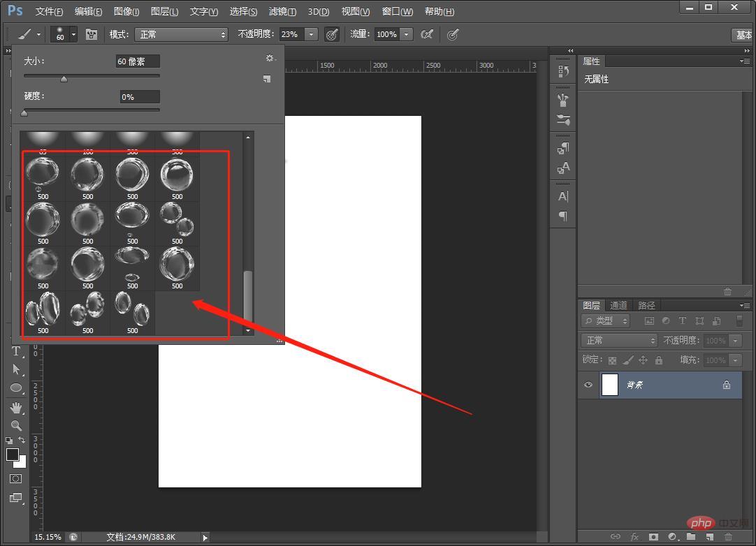Toggle lock all padlock beside 锁定
This screenshot has height=546, width=756.
[x=659, y=360]
